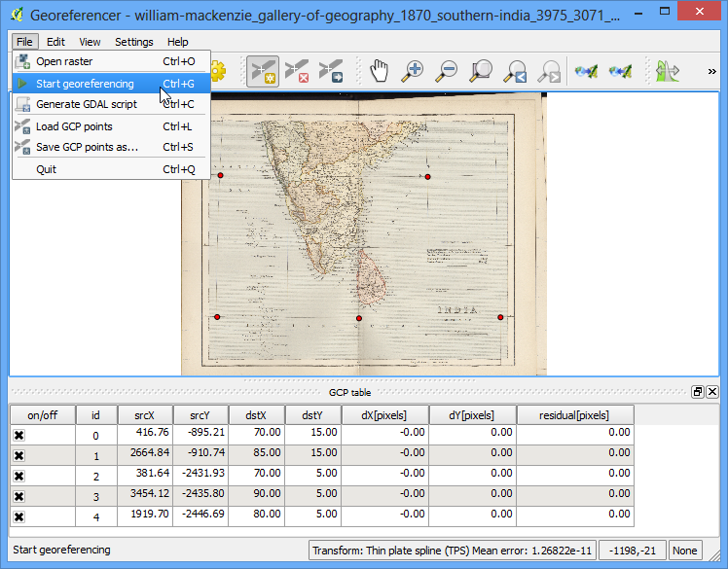Choose Quit from the File menu
Viewport: 728px width, 569px height.
click(x=111, y=169)
